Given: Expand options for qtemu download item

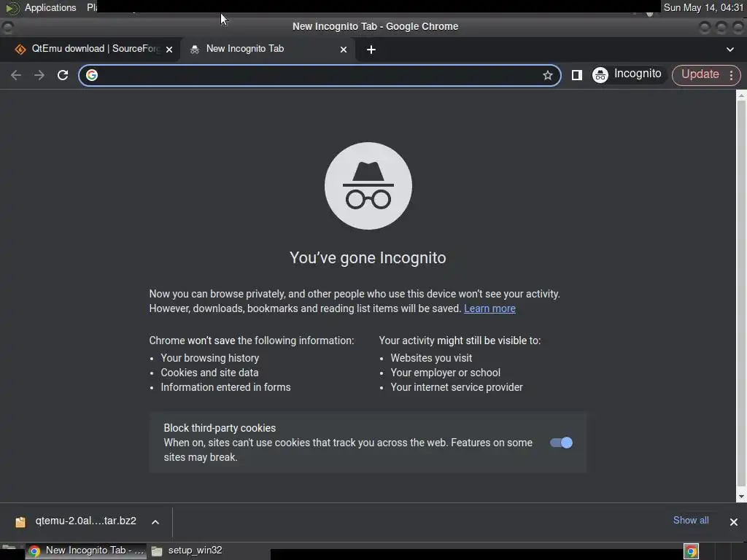Looking at the screenshot, I should [x=155, y=522].
